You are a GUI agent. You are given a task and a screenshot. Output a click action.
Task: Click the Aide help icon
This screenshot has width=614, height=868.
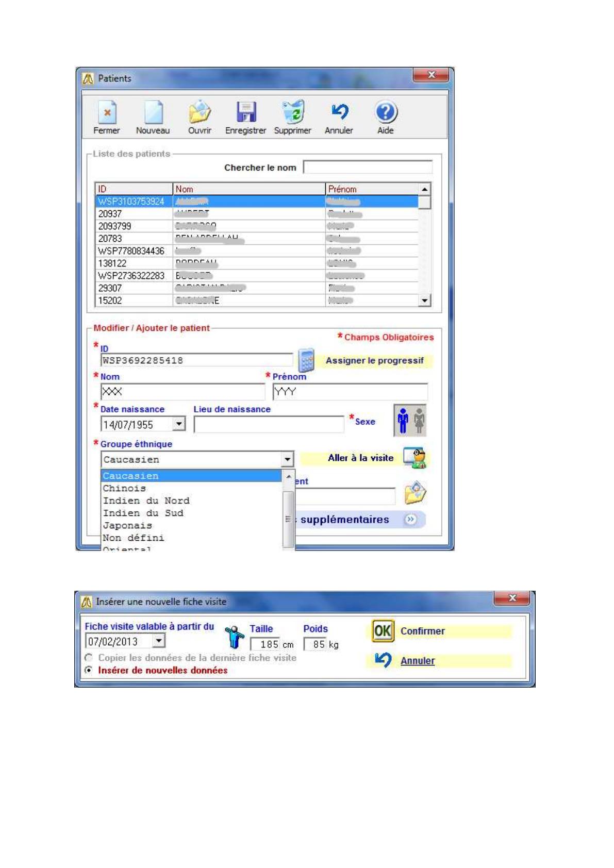click(x=386, y=113)
